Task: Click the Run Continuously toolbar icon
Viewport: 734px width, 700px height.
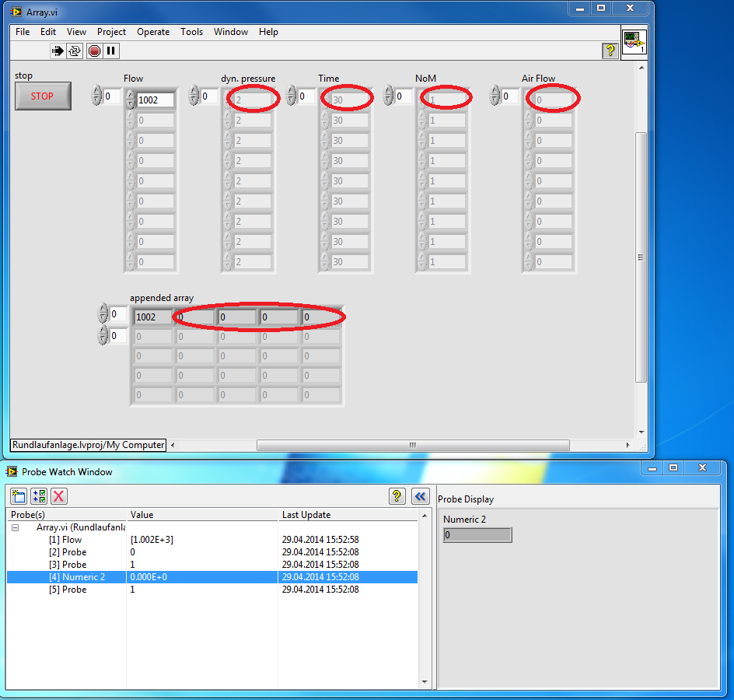Action: click(75, 51)
